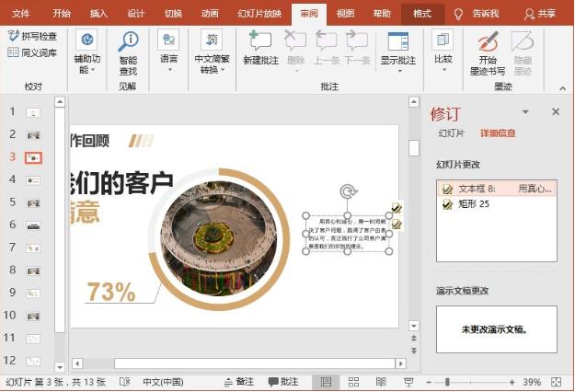Select slide 5 thumbnail
575x392 pixels.
coord(33,202)
